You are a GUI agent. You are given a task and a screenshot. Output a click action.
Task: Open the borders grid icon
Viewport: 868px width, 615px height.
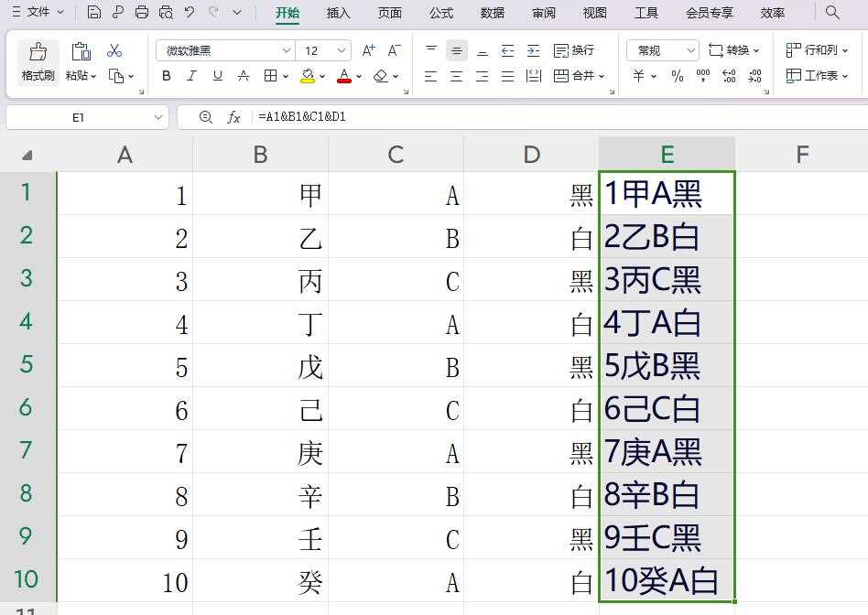pos(272,75)
